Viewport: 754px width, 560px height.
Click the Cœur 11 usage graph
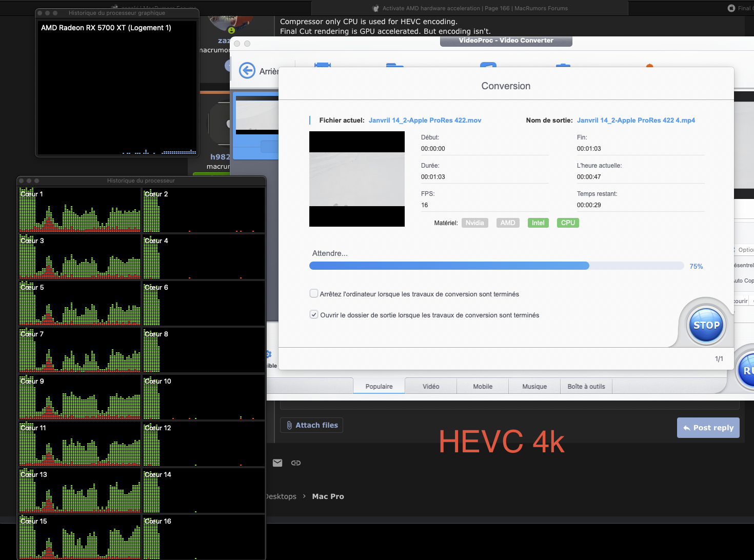point(80,444)
